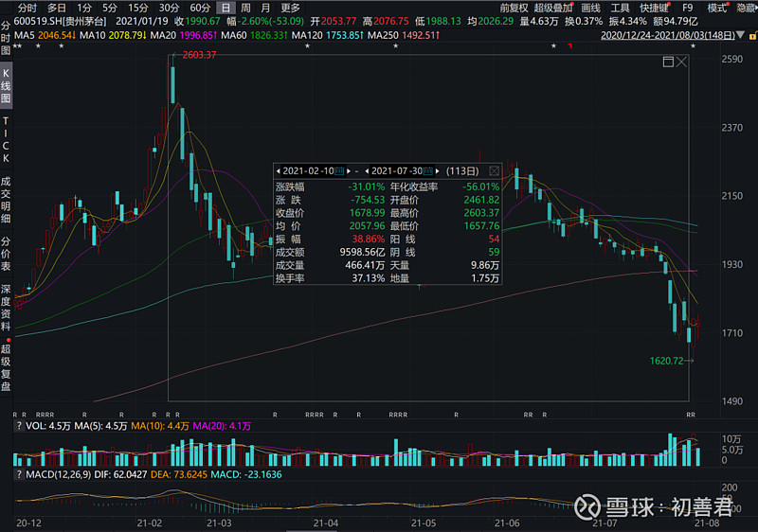758x532 pixels.
Task: Click the MACD indicator help question mark
Action: (x=19, y=474)
